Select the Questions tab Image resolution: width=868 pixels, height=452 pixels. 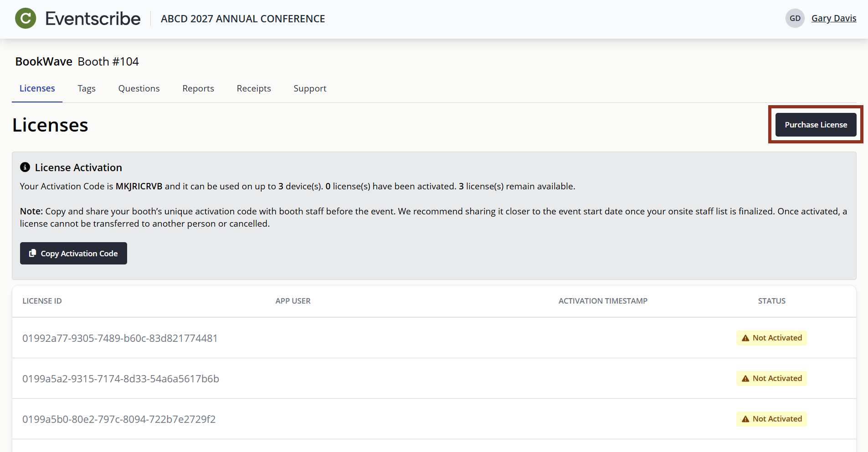[139, 88]
